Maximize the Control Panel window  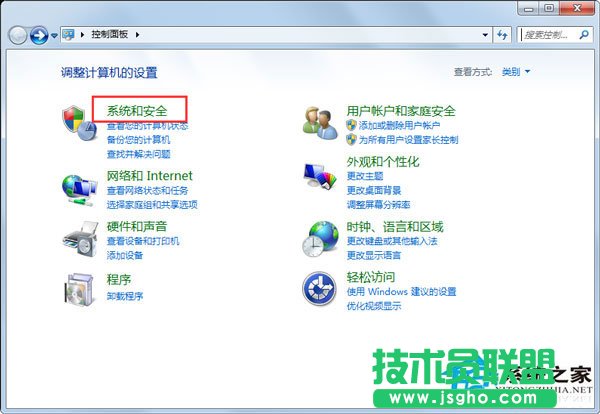[x=549, y=8]
